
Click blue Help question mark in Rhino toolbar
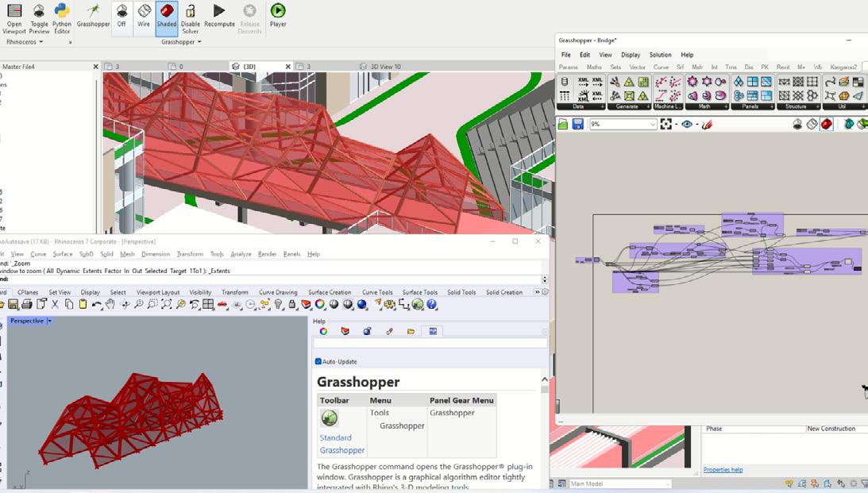[x=432, y=304]
